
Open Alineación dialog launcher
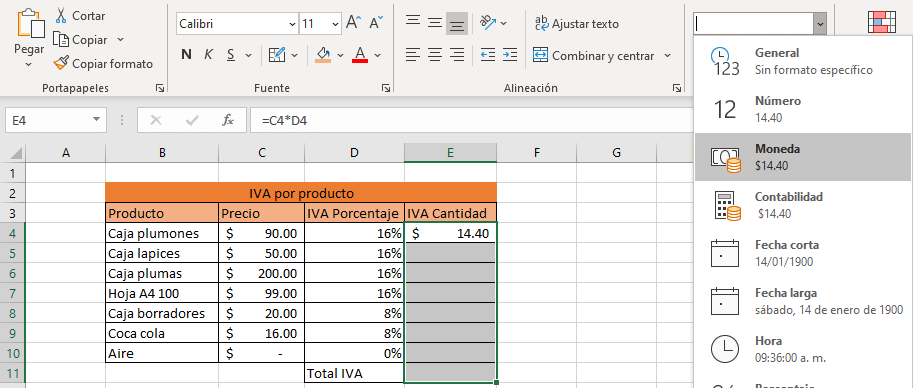coord(677,88)
